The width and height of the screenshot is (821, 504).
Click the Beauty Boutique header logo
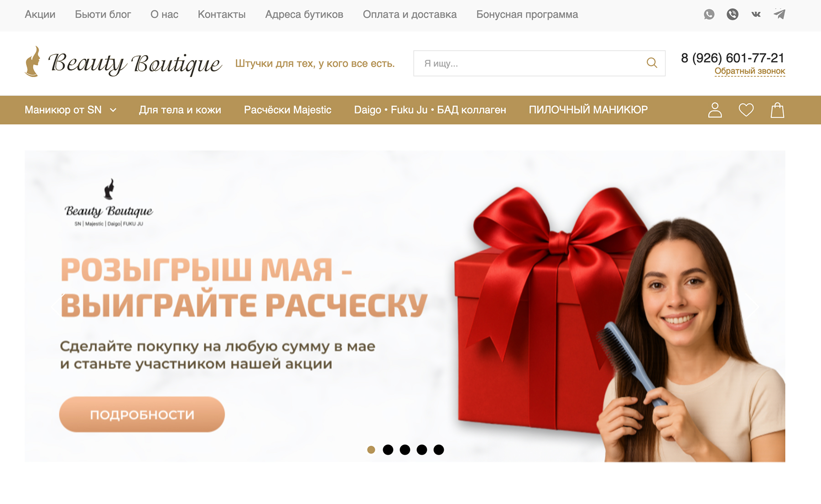click(x=123, y=62)
